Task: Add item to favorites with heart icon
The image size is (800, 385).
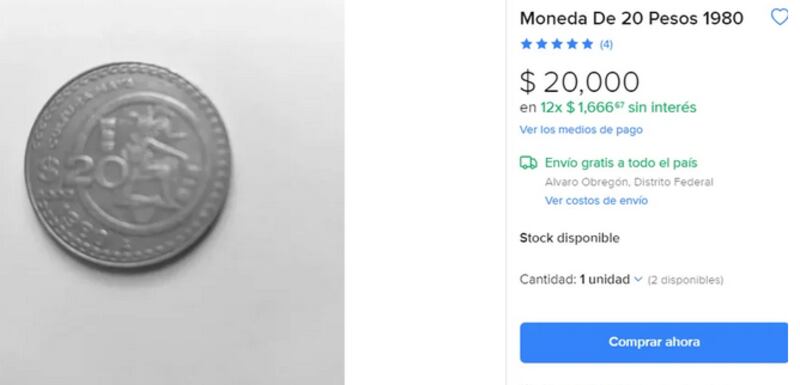Action: (779, 17)
